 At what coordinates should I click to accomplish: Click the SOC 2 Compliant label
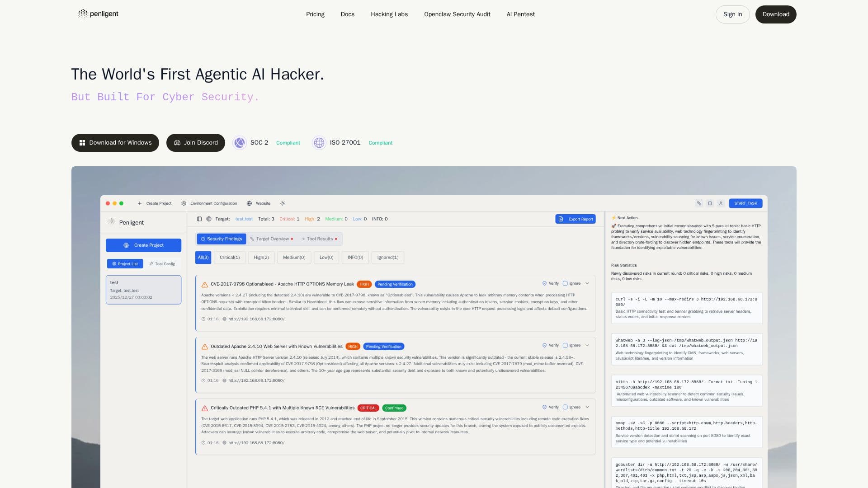(288, 143)
